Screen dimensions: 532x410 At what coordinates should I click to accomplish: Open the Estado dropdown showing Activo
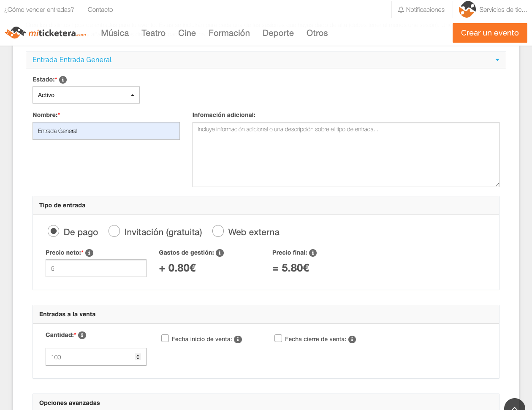pos(86,95)
